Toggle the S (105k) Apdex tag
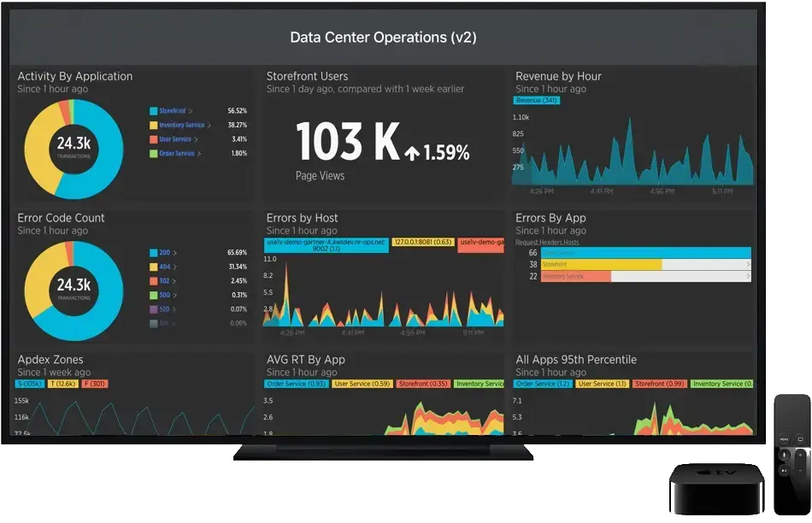Screen dimensions: 812x523 [31, 384]
